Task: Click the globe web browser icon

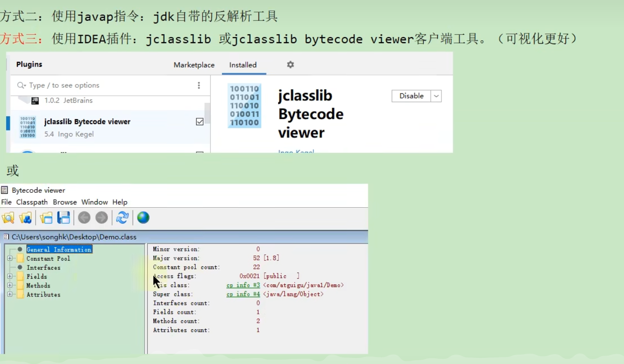Action: coord(143,218)
